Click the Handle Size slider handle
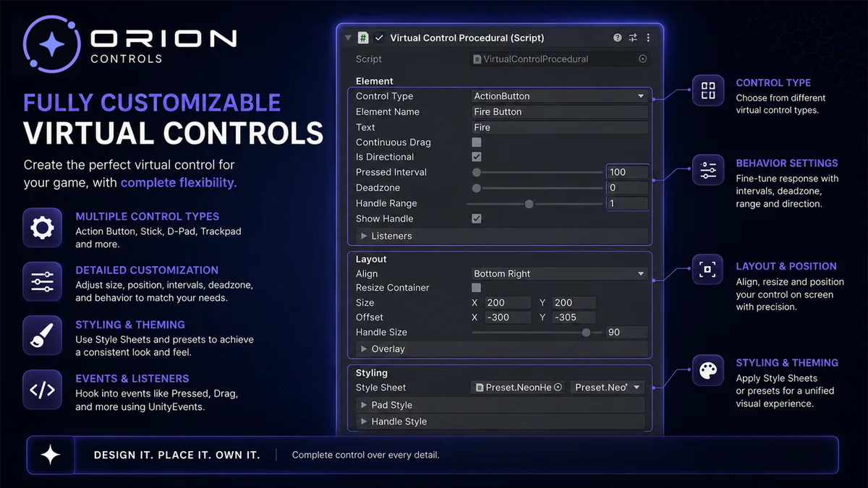The height and width of the screenshot is (488, 868). (x=587, y=333)
